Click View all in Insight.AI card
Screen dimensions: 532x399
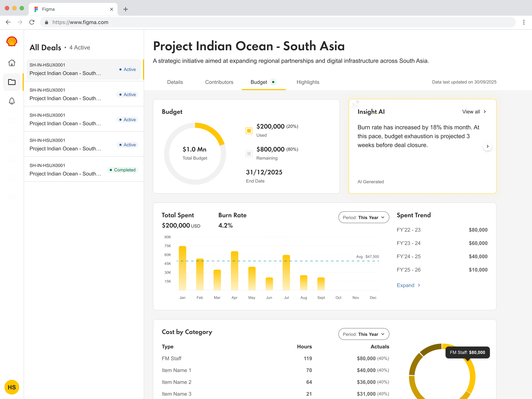pos(474,112)
